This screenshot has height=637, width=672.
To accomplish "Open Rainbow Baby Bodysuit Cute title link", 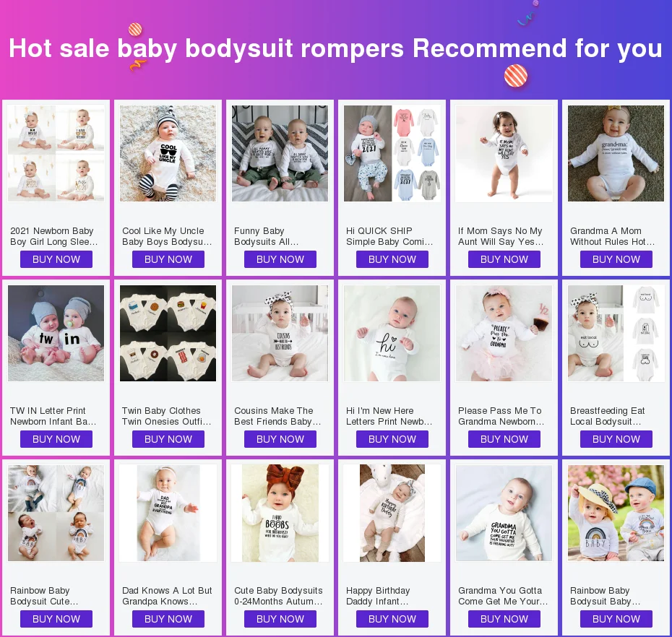I will pos(44,596).
